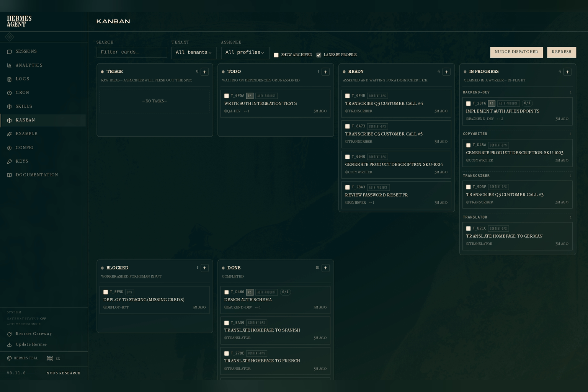Click Restart Gateway

point(29,334)
